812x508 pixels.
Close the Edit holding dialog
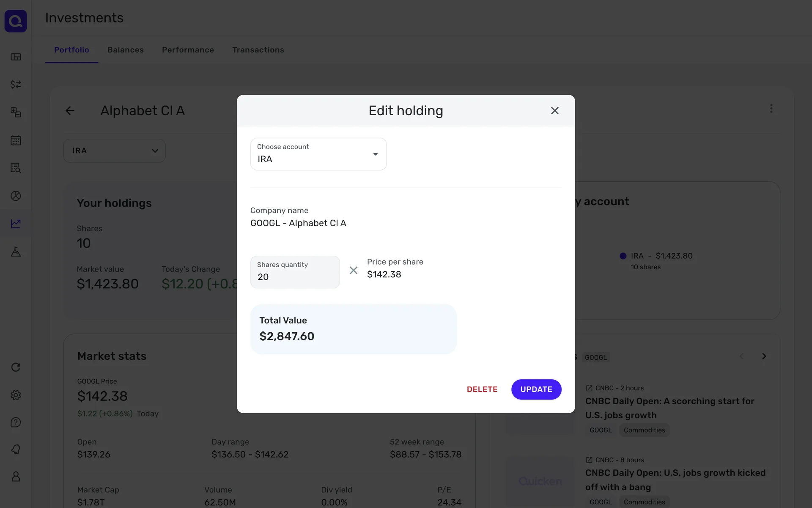[554, 111]
